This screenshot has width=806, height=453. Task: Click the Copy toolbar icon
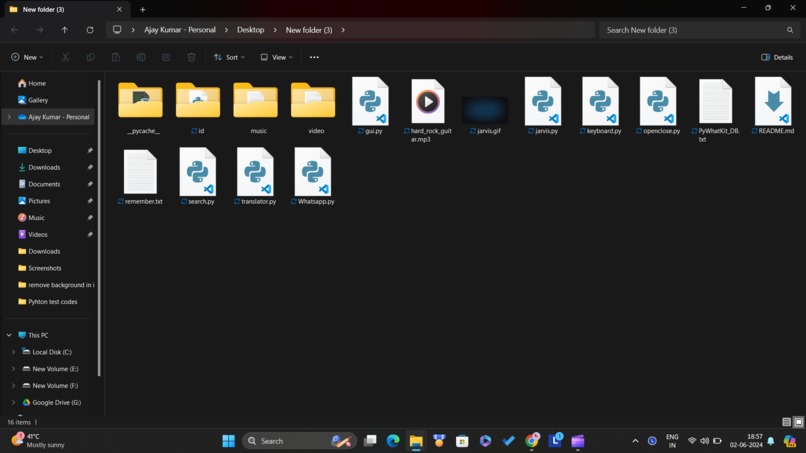click(x=90, y=57)
